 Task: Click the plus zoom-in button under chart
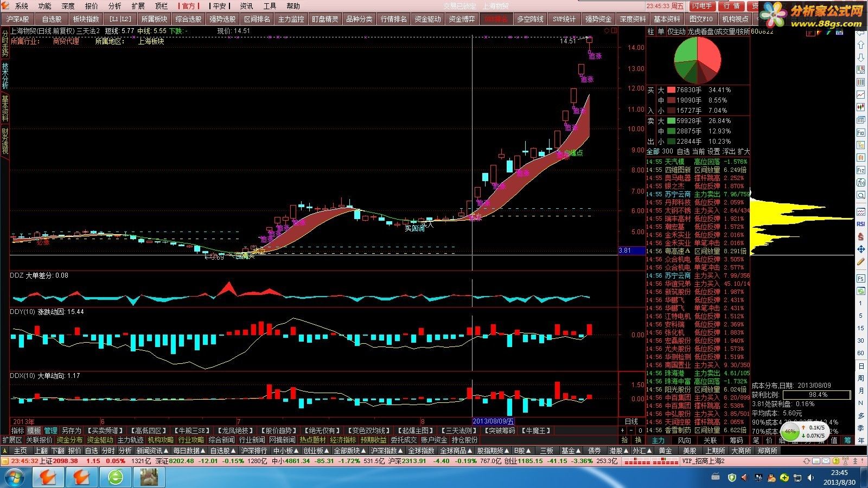pos(623,431)
